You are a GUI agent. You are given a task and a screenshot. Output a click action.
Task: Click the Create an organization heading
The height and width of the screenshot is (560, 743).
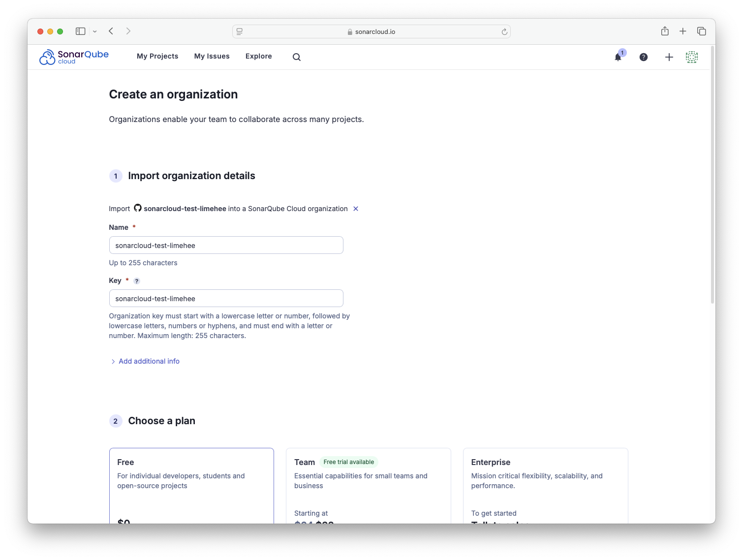[173, 94]
